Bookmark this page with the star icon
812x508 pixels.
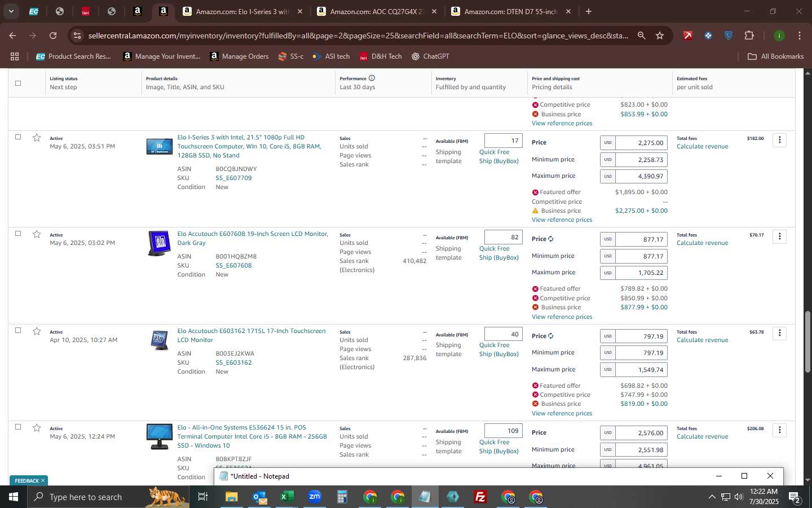click(660, 36)
